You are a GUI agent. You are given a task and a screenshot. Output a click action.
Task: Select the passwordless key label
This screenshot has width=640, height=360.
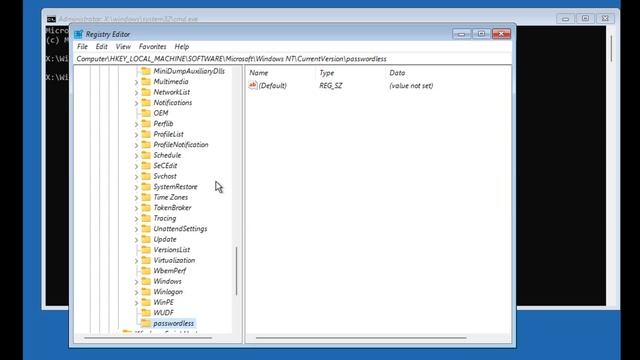tap(173, 323)
